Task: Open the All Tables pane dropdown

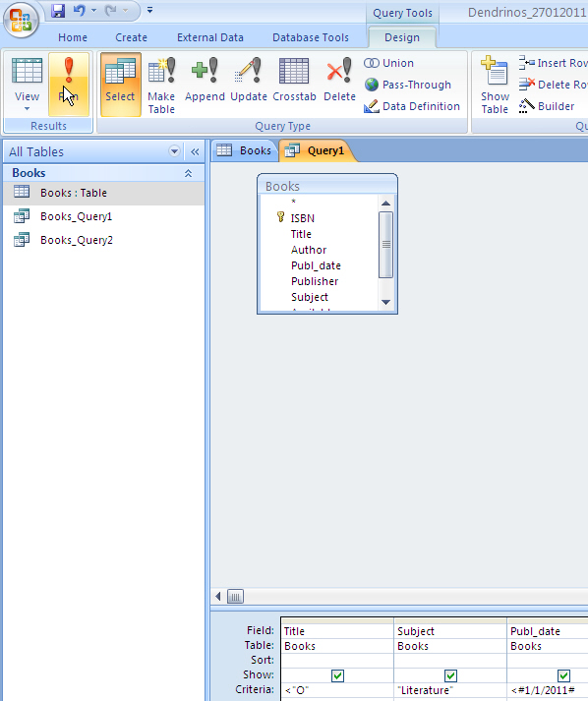Action: [x=174, y=151]
